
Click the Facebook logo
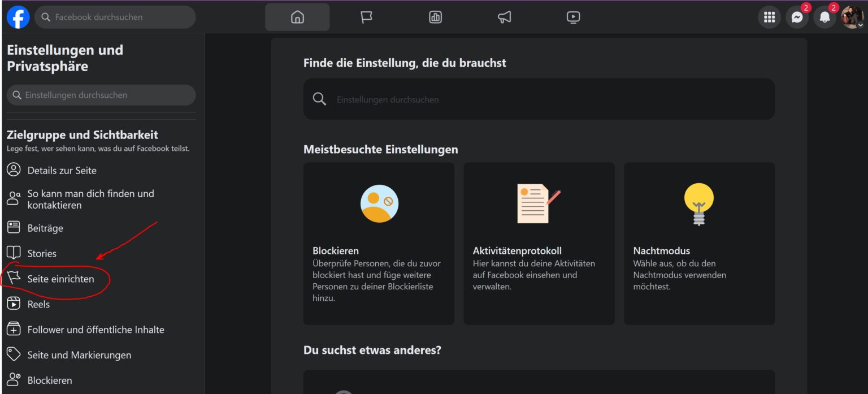[18, 17]
